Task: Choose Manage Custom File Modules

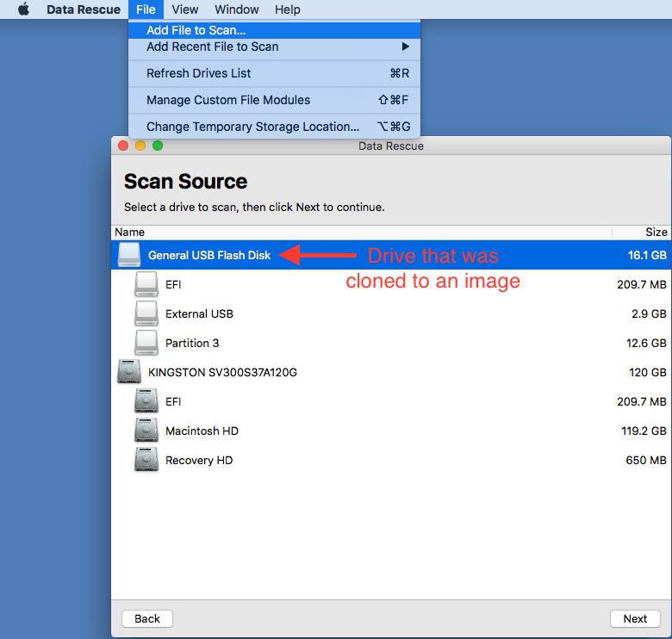Action: point(274,100)
